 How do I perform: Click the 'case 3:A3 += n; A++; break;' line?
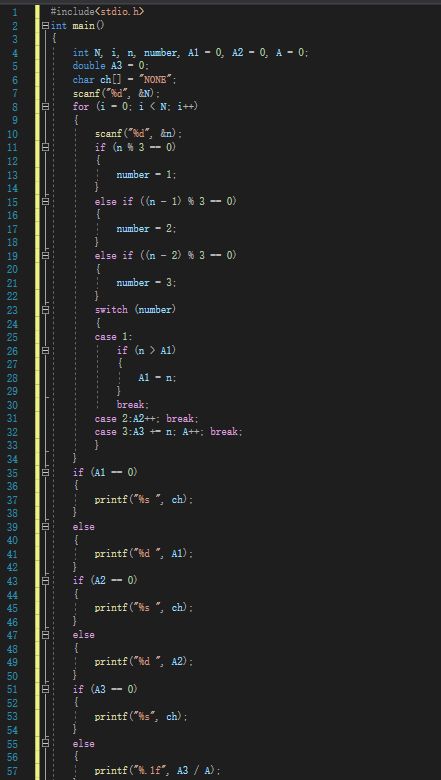(169, 432)
